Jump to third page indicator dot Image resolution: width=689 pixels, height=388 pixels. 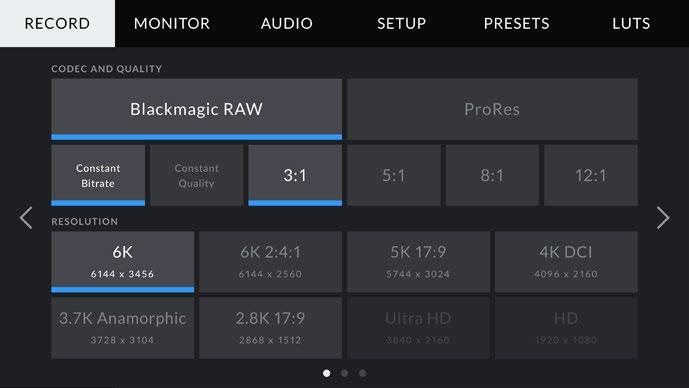[x=362, y=373]
